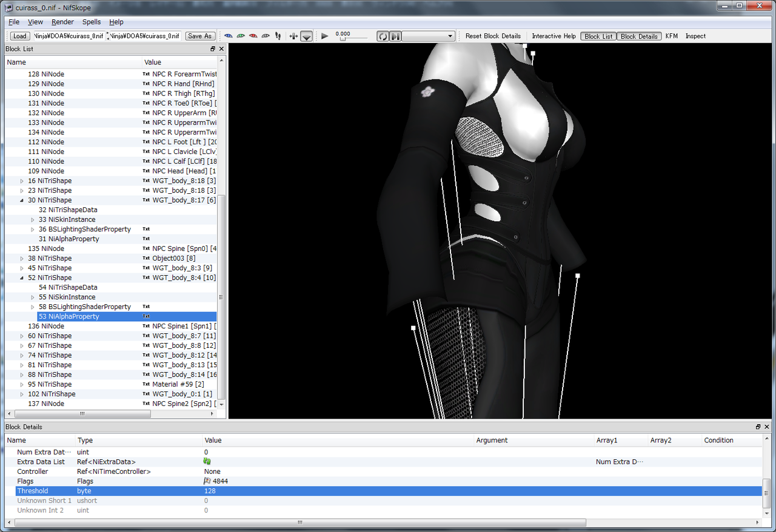776x532 pixels.
Task: Collapse the 30 NiTriShape tree node
Action: click(x=22, y=200)
